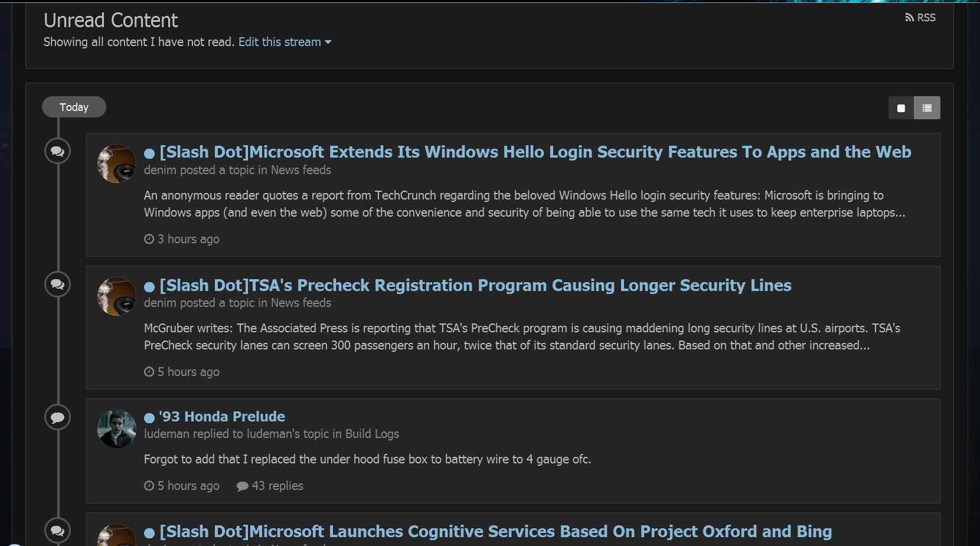Open '93 Honda Prelude topic
980x546 pixels.
222,417
